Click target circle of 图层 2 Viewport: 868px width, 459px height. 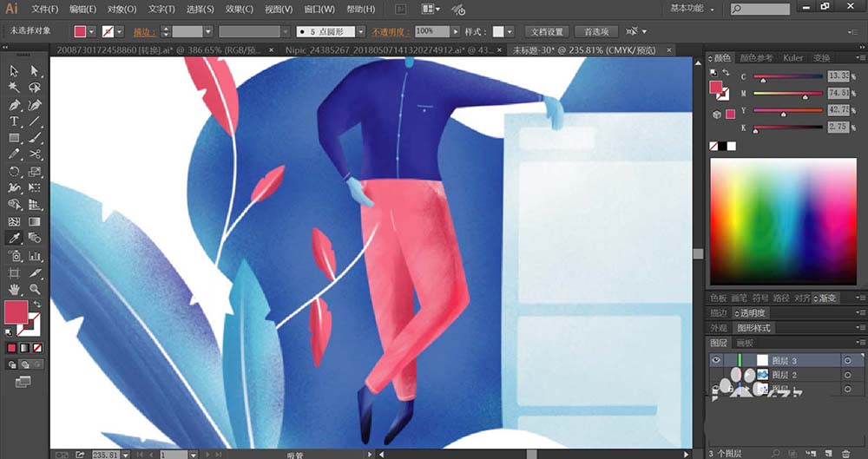pos(847,375)
